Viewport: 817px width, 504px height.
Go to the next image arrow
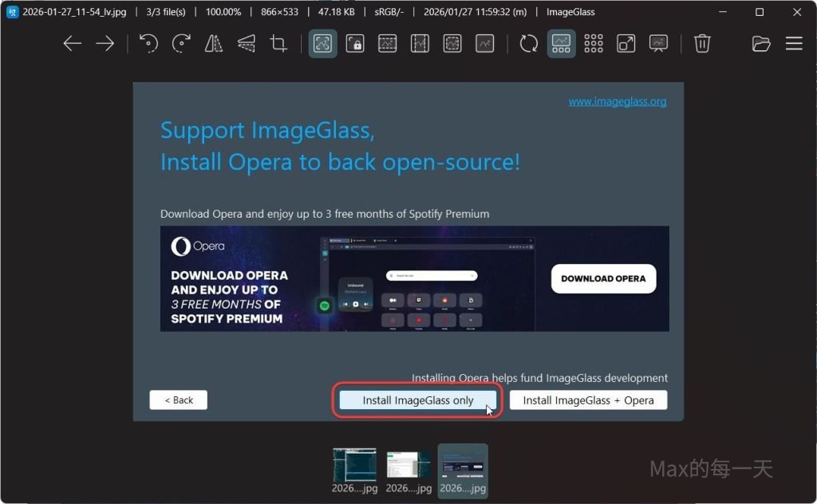coord(105,44)
